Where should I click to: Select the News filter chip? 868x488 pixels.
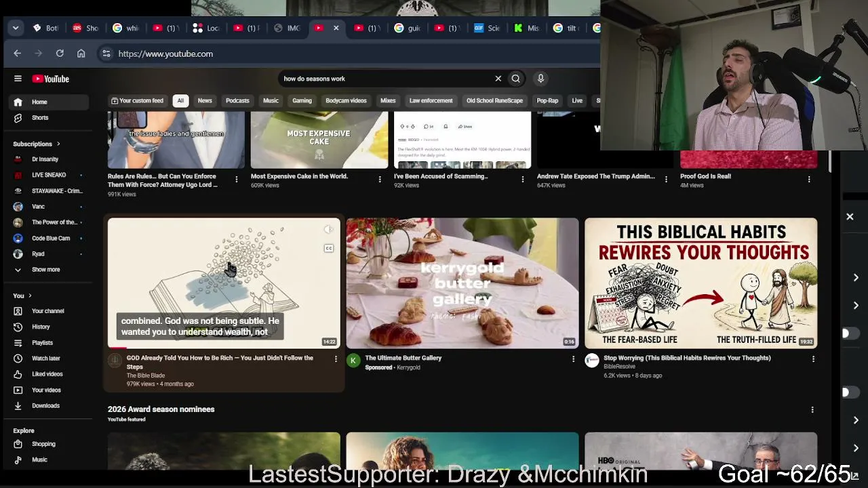point(205,101)
